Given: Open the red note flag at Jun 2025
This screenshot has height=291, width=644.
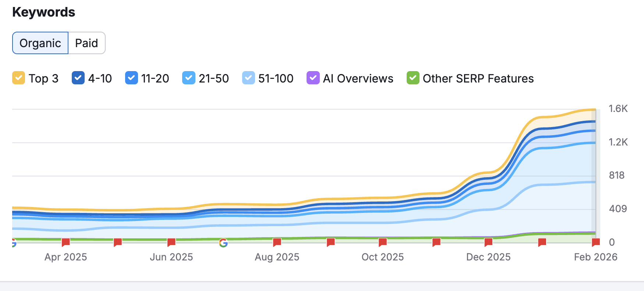Looking at the screenshot, I should click(171, 242).
